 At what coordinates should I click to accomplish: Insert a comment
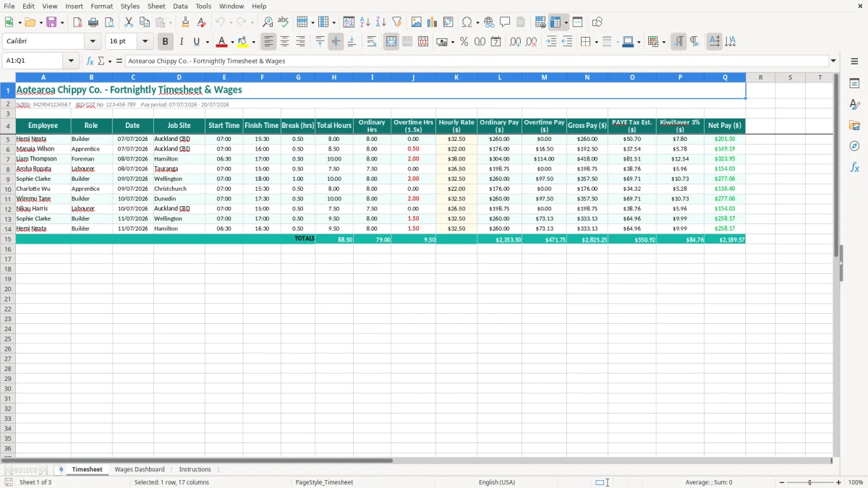pyautogui.click(x=505, y=22)
